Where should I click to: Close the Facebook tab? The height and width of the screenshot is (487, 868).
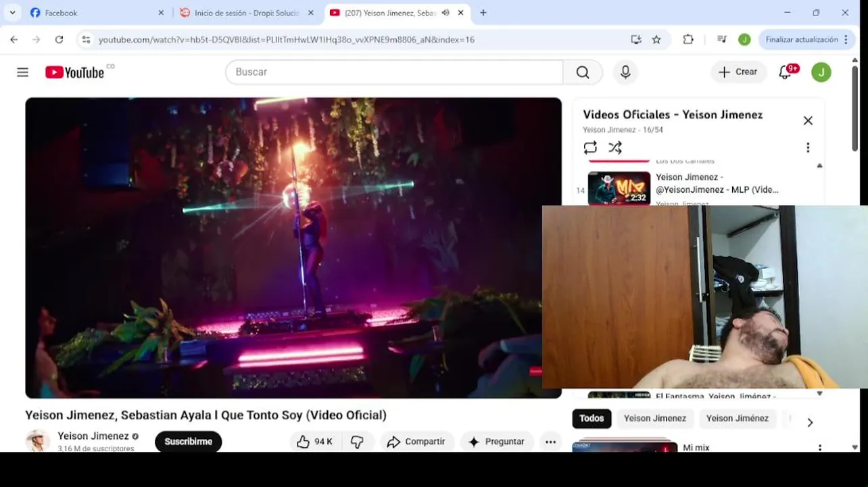tap(161, 13)
